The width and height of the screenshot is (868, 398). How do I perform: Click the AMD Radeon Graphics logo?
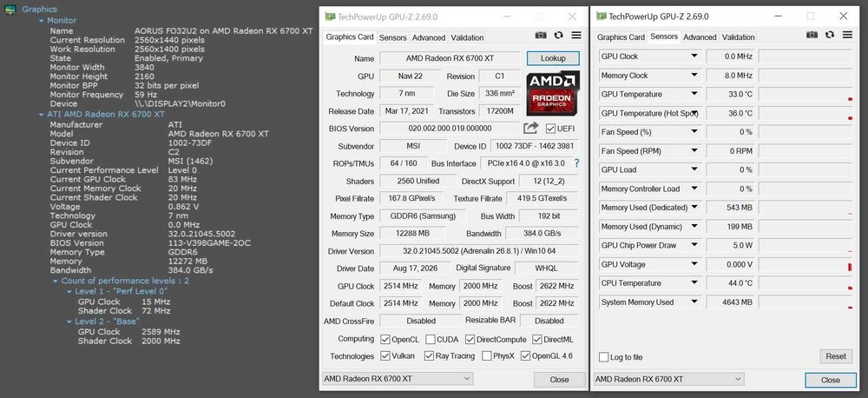(552, 93)
